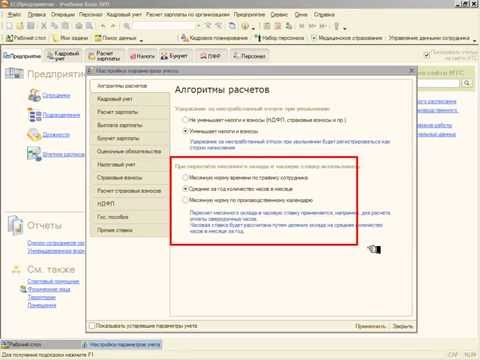Screen dimensions: 480x360
Task: Open Медицинское страхование from the toolbar
Action: click(347, 38)
